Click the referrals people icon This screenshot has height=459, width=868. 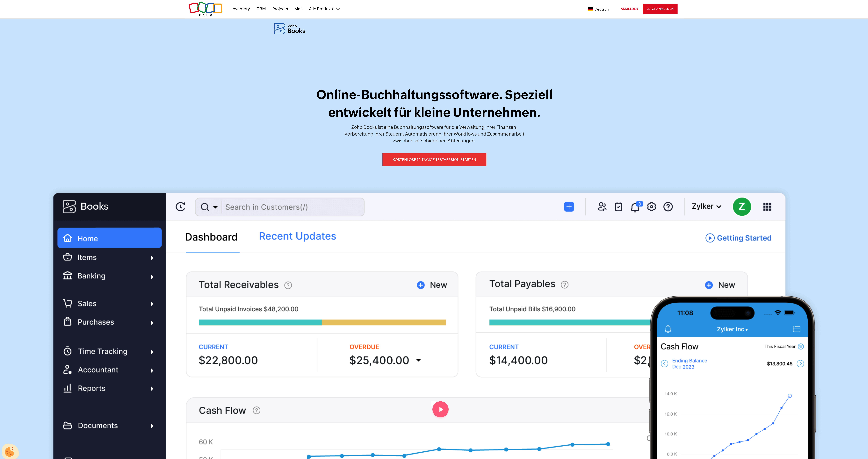(x=602, y=207)
